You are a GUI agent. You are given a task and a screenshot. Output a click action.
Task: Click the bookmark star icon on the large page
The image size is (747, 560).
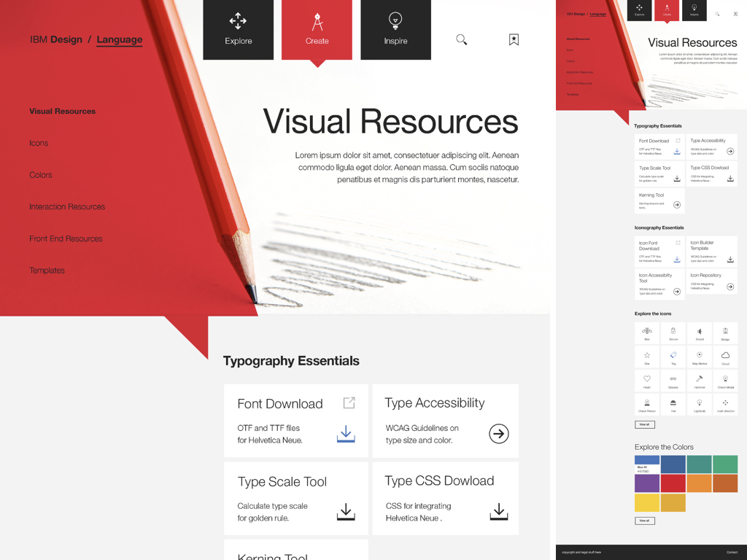pyautogui.click(x=514, y=39)
